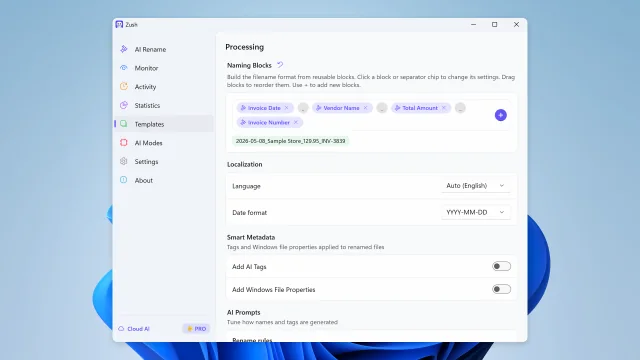
Task: Click separator chip after Invoice Date
Action: (x=303, y=108)
